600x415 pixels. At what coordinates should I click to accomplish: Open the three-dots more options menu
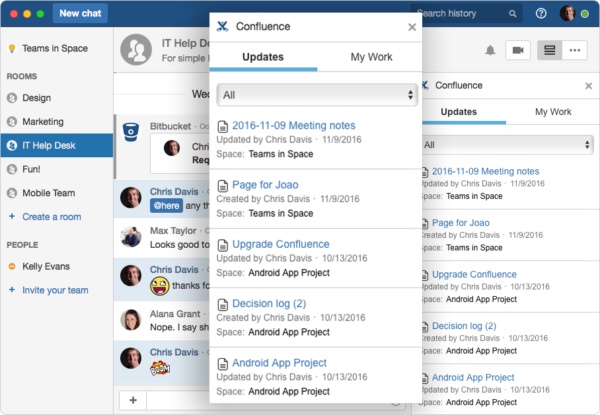coord(575,50)
